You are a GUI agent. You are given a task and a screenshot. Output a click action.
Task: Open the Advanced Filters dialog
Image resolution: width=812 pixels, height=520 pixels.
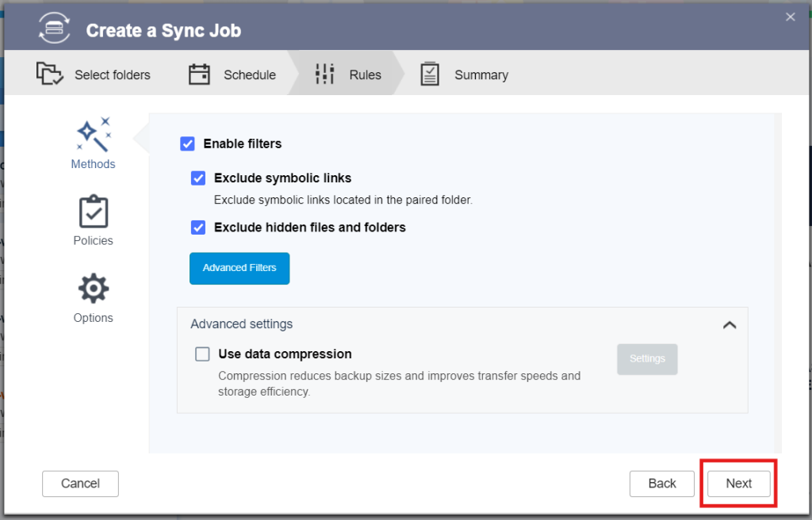coord(239,268)
